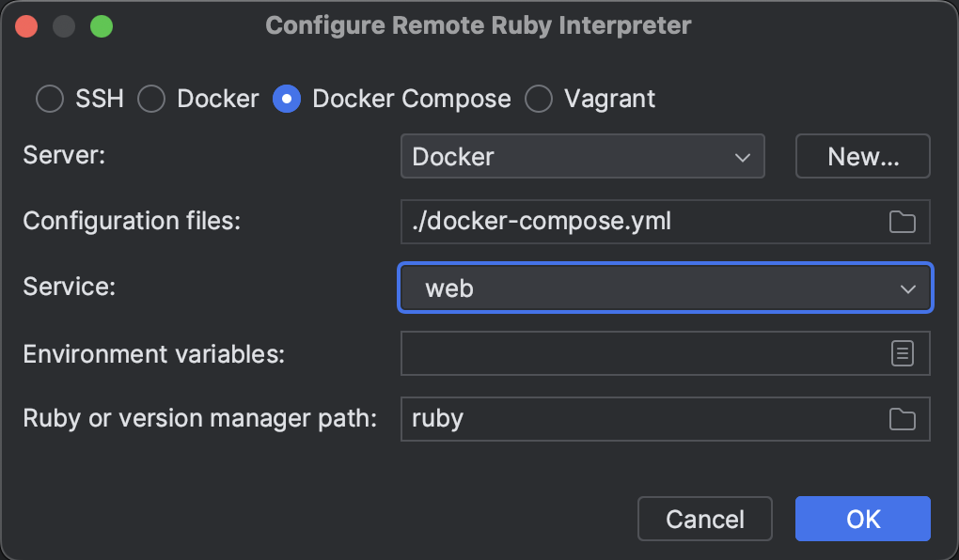Switch to the Vagrant radio option

(x=539, y=99)
